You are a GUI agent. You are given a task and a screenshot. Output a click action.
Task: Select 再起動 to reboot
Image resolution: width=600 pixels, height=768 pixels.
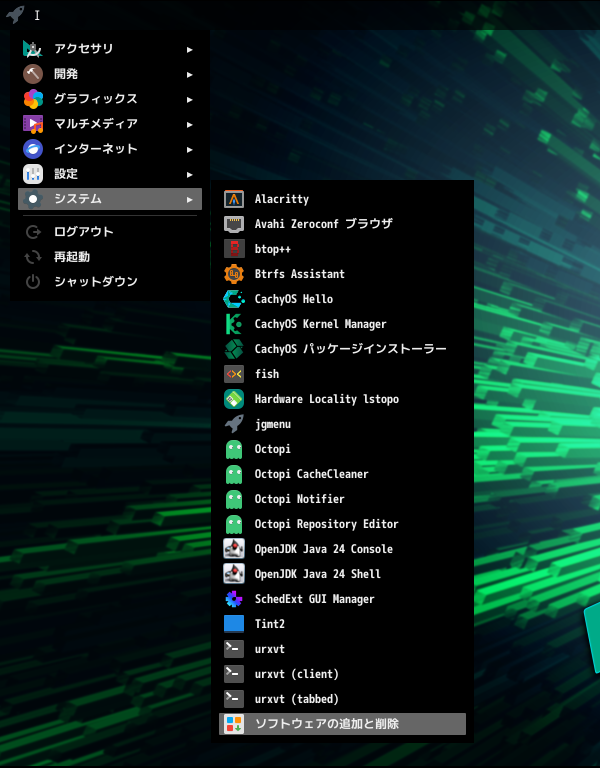tap(72, 257)
